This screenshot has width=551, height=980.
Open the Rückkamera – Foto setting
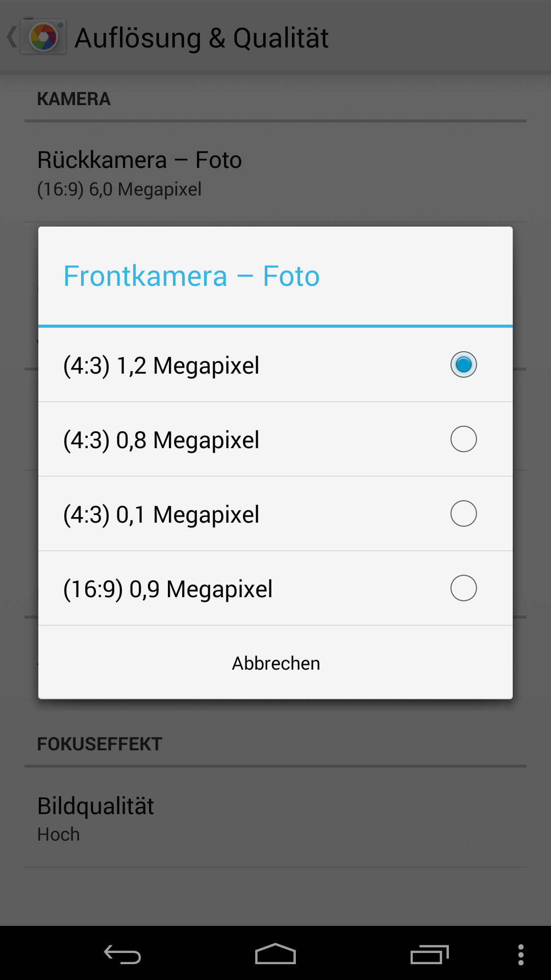tap(139, 160)
